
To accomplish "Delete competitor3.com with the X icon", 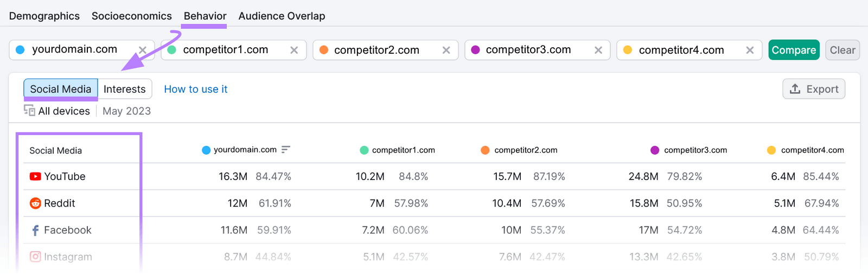I will click(598, 50).
